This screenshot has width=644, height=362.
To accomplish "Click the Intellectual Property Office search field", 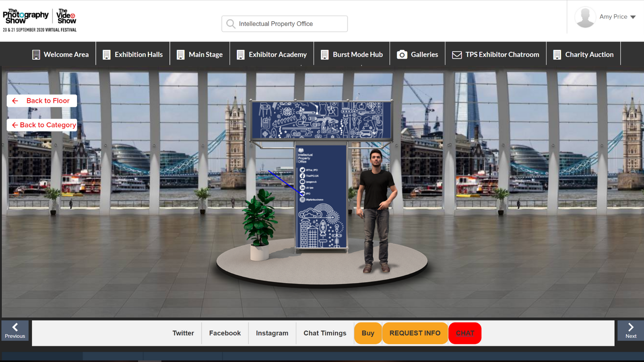I will pos(285,24).
